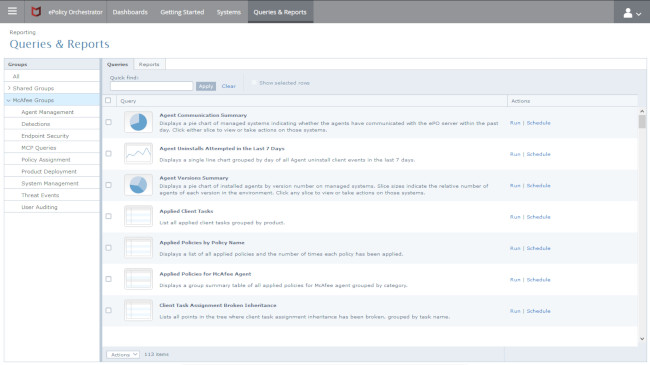
Task: Run the Agent Communication Summary query
Action: pyautogui.click(x=515, y=123)
